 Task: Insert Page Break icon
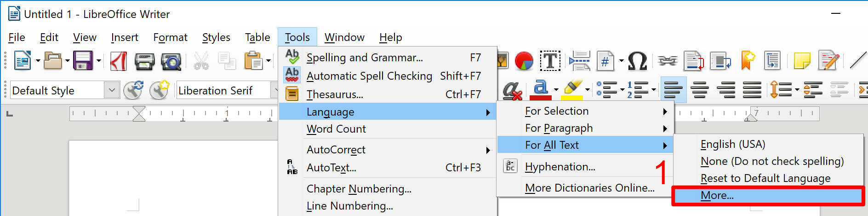580,61
